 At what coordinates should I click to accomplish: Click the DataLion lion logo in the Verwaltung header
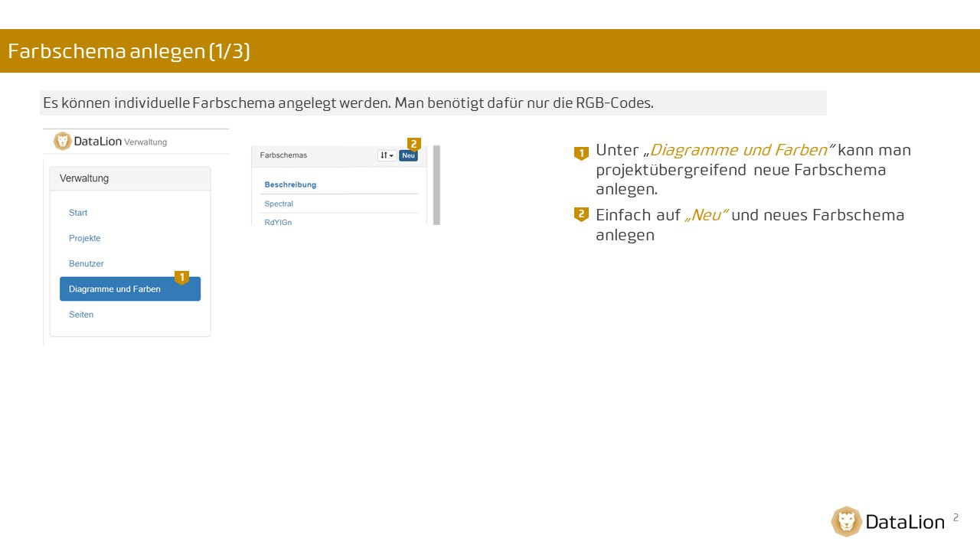62,141
